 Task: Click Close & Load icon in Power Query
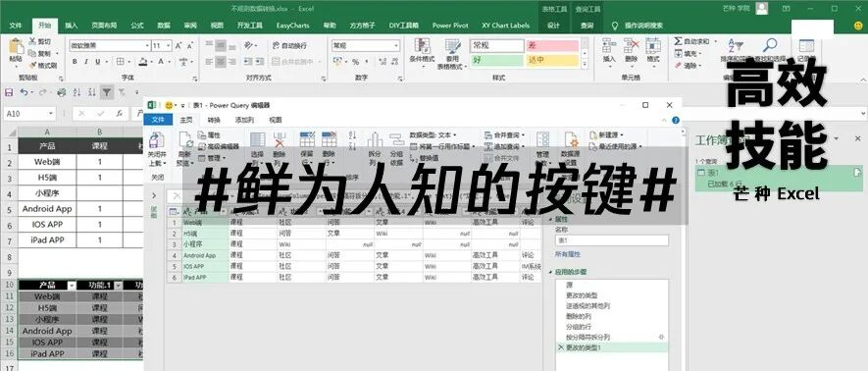tap(157, 139)
